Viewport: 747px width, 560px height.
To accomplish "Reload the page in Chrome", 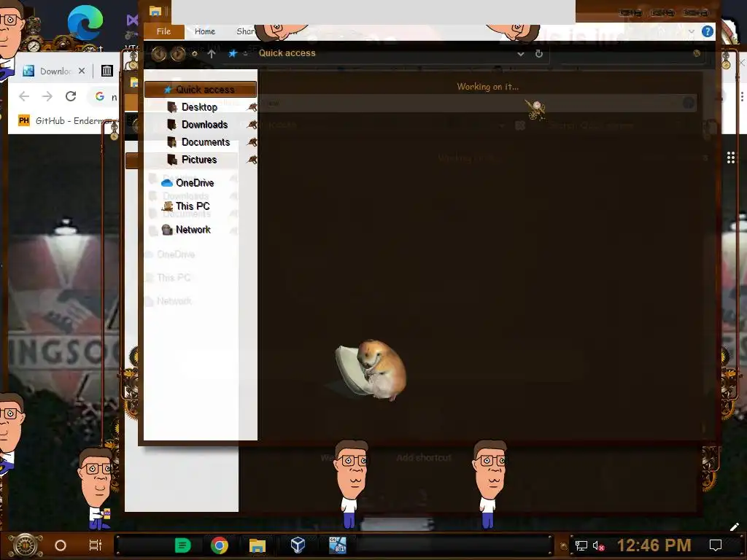I will (x=71, y=96).
